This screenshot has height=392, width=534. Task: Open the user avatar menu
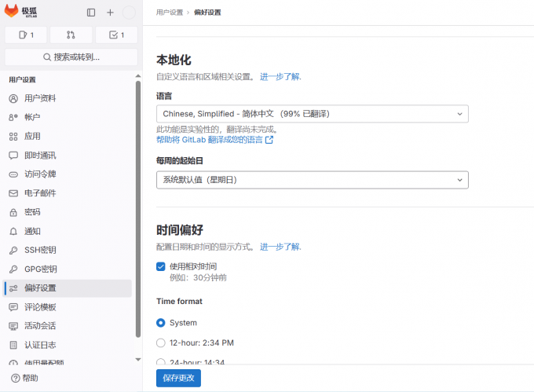[x=129, y=13]
